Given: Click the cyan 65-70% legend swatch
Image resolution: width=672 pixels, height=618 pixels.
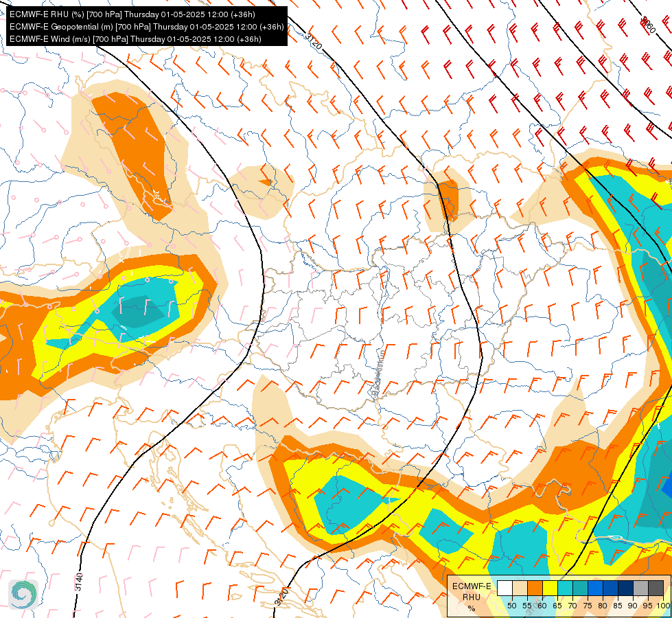Looking at the screenshot, I should pos(566,588).
